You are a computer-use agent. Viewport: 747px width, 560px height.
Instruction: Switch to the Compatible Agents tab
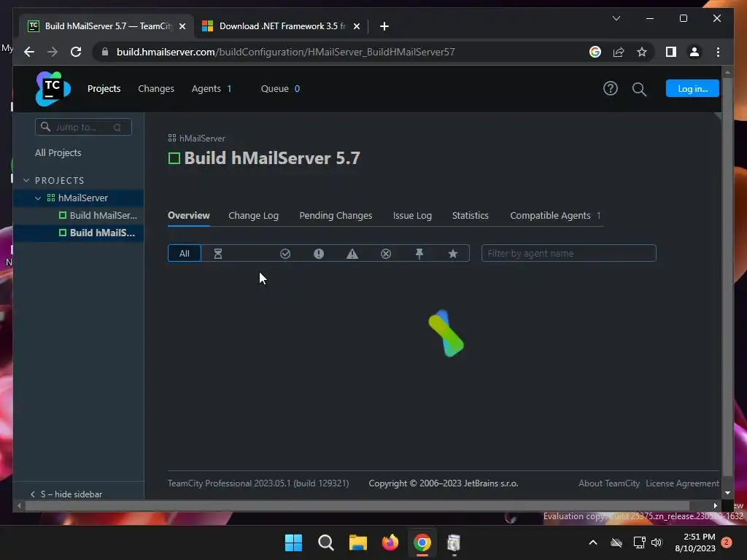pyautogui.click(x=555, y=216)
